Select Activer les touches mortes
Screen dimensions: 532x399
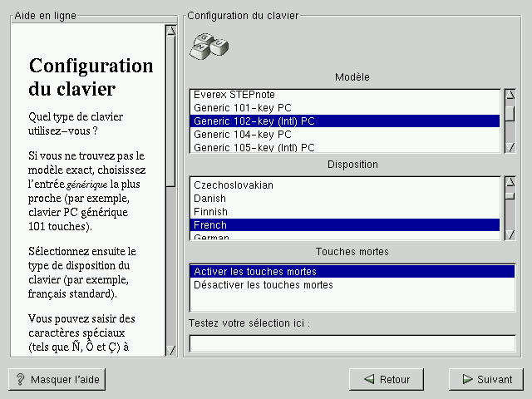tap(254, 272)
